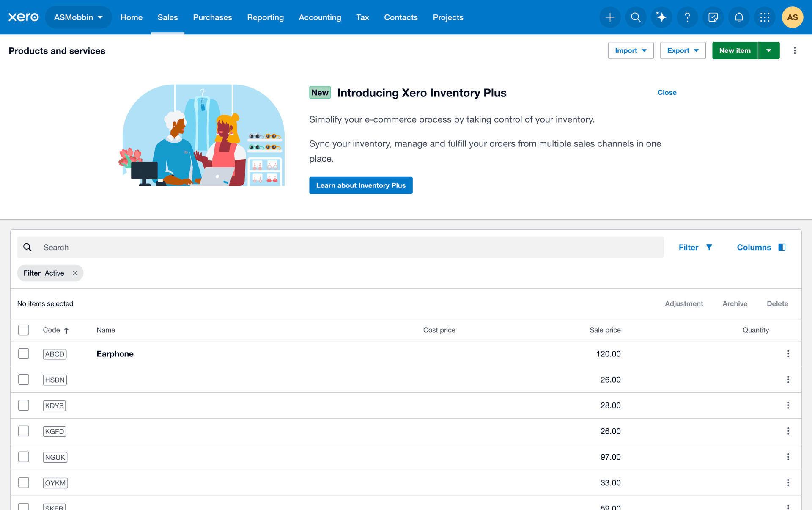Remove the Active filter chip

pos(75,273)
